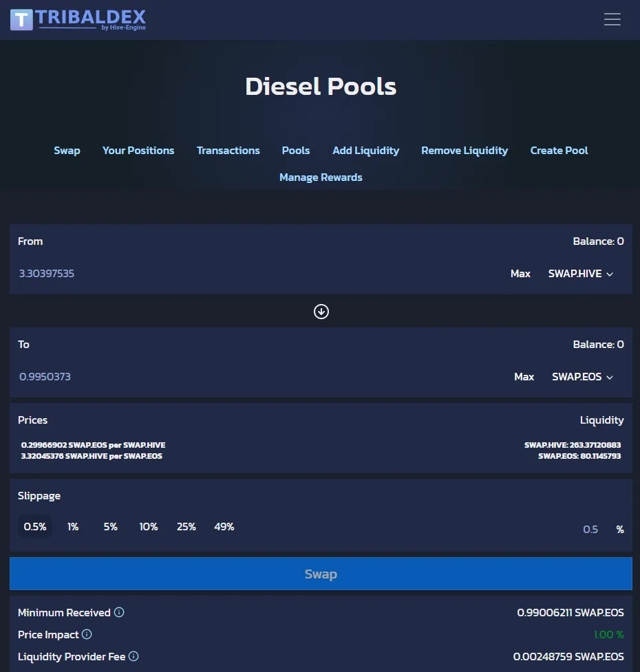
Task: Click the To amount input field
Action: [x=257, y=377]
